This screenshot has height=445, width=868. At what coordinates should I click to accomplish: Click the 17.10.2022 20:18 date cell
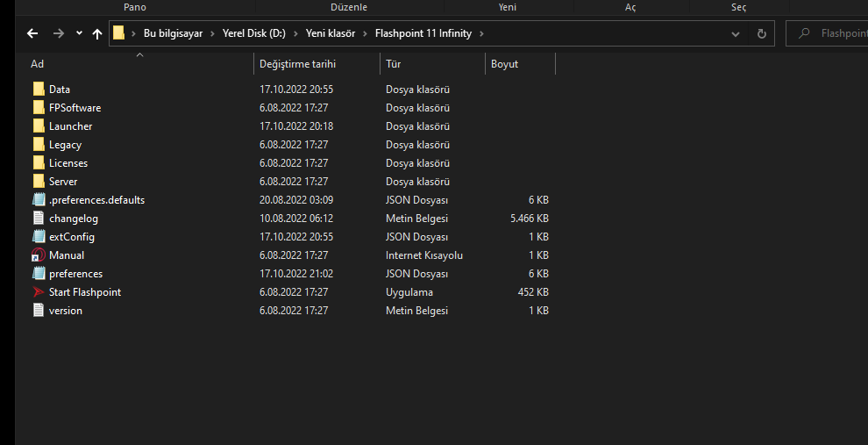tap(296, 126)
